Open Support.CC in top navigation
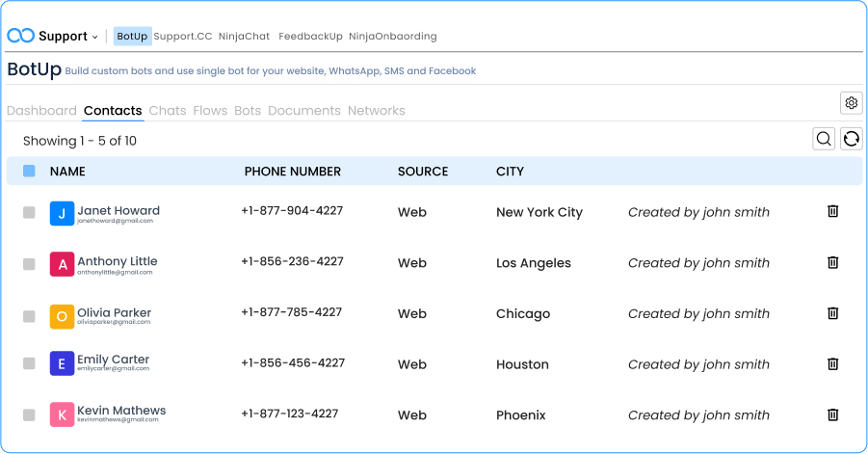The height and width of the screenshot is (454, 868). (x=183, y=37)
